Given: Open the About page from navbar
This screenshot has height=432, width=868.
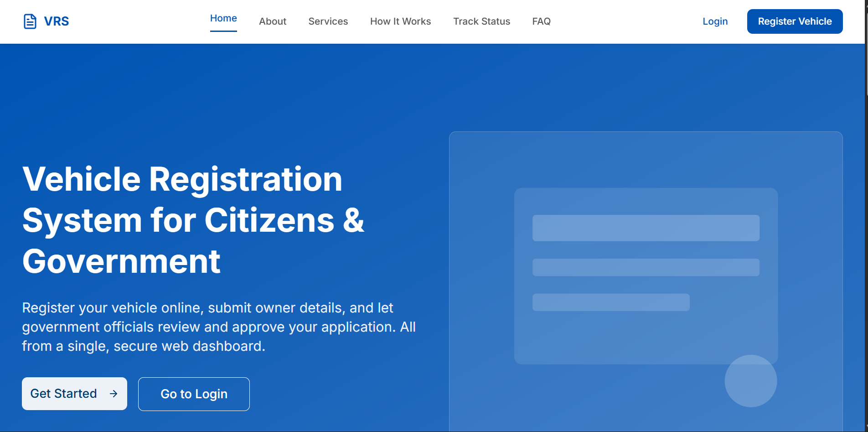Looking at the screenshot, I should [273, 21].
